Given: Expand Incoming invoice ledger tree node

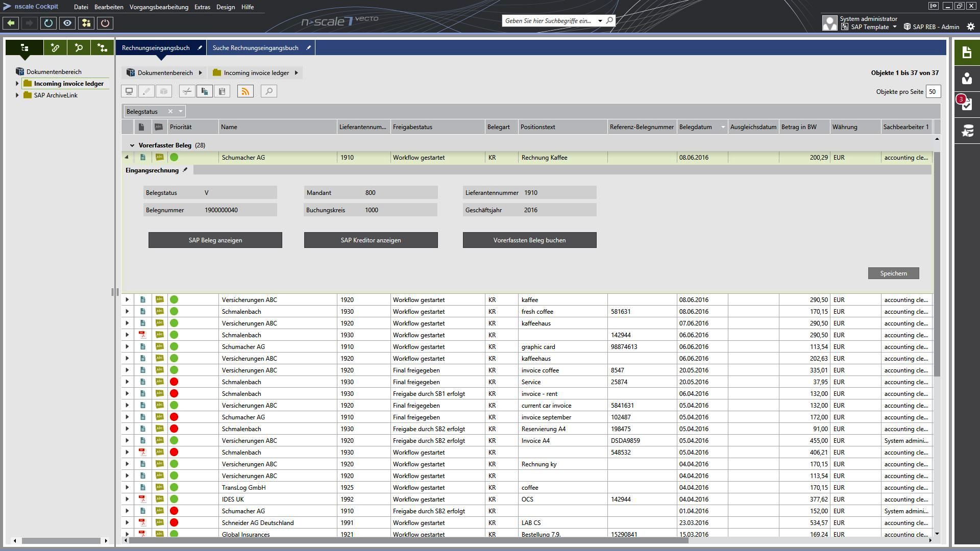Looking at the screenshot, I should [17, 83].
